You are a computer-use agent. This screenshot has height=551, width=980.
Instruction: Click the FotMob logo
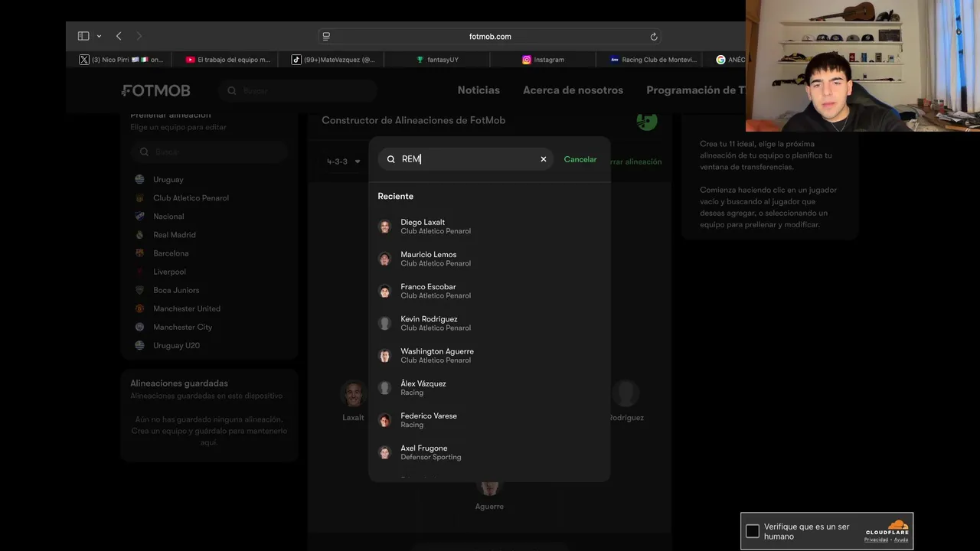coord(156,90)
